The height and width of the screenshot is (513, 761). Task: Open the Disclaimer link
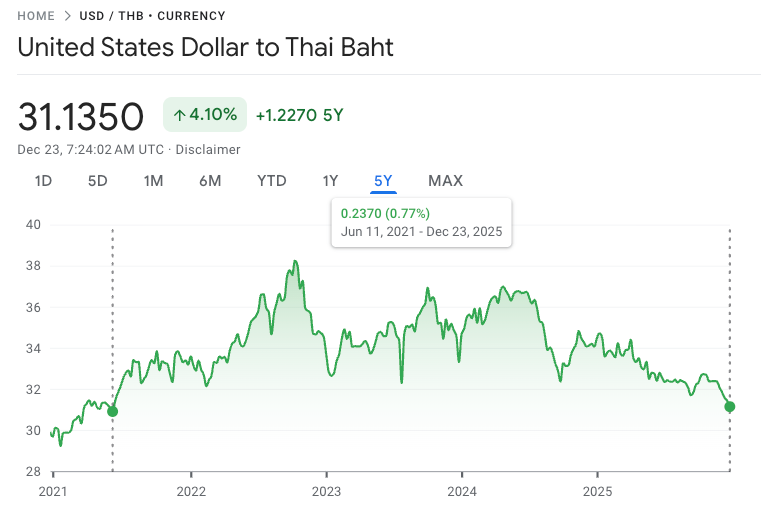click(208, 150)
